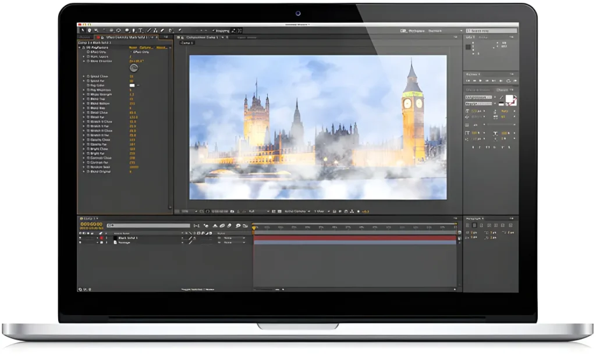Switch to Effects & Presets tab
The width and height of the screenshot is (596, 364).
478,90
